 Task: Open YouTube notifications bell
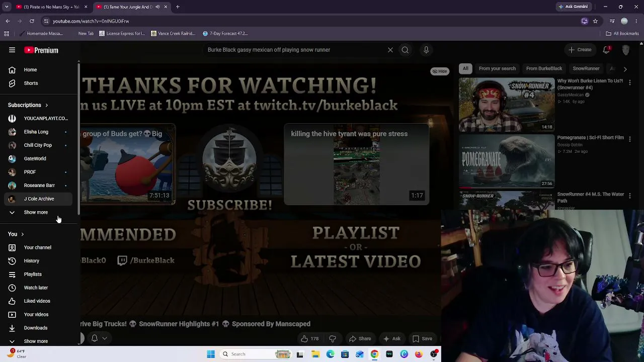[x=606, y=50]
